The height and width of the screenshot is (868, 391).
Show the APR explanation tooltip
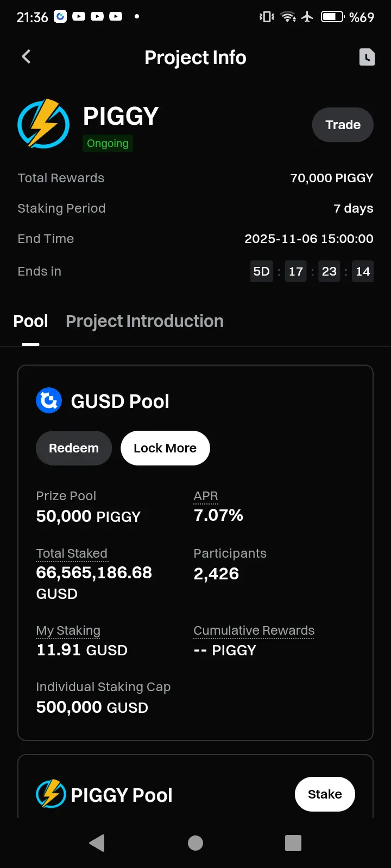pos(206,496)
